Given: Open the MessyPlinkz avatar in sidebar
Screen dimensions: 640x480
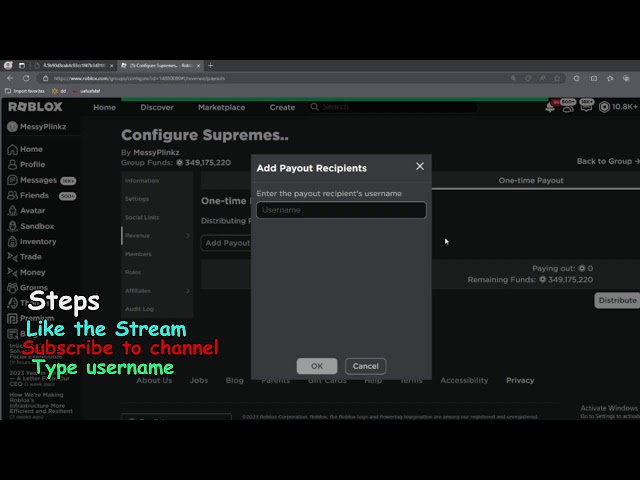Looking at the screenshot, I should (x=12, y=127).
